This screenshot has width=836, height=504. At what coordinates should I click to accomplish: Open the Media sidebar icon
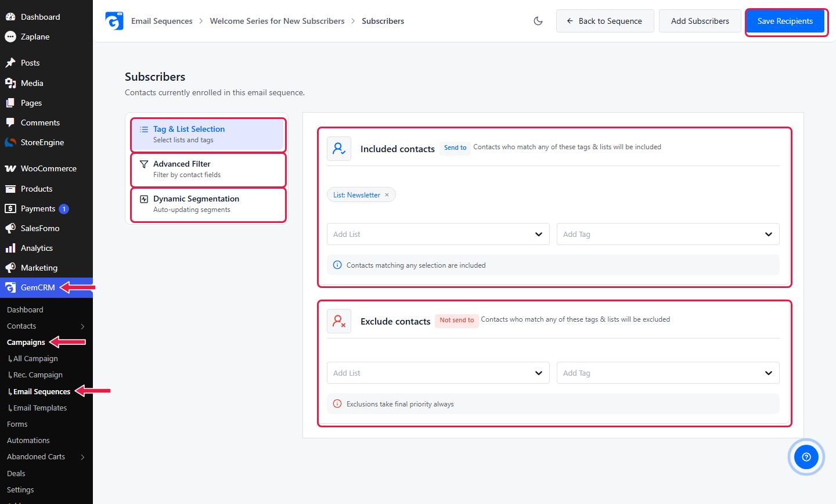[10, 83]
